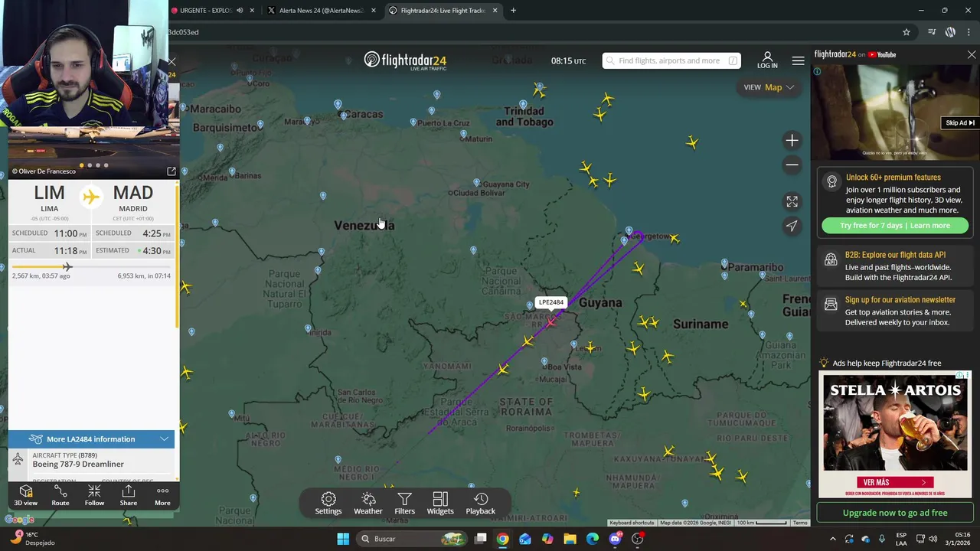Open the Weather layer options
This screenshot has height=551, width=980.
click(x=368, y=504)
